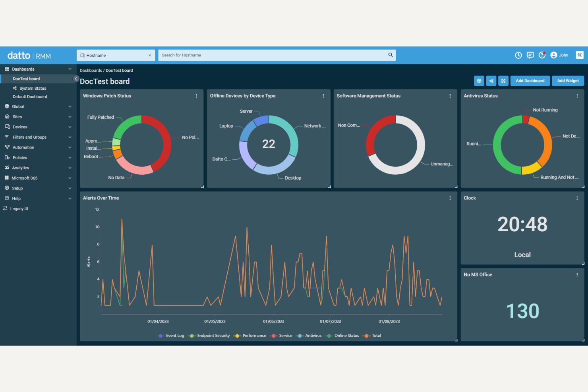
Task: Open John's user profile icon
Action: point(554,55)
